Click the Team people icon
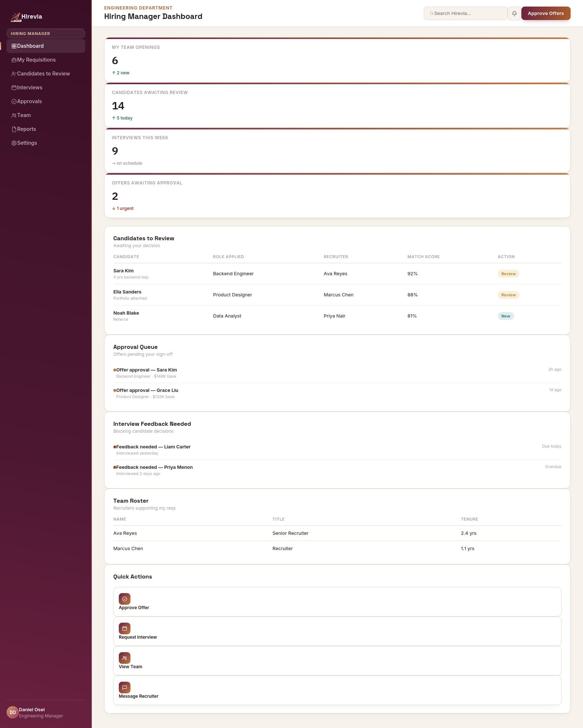The width and height of the screenshot is (583, 728). pyautogui.click(x=14, y=115)
